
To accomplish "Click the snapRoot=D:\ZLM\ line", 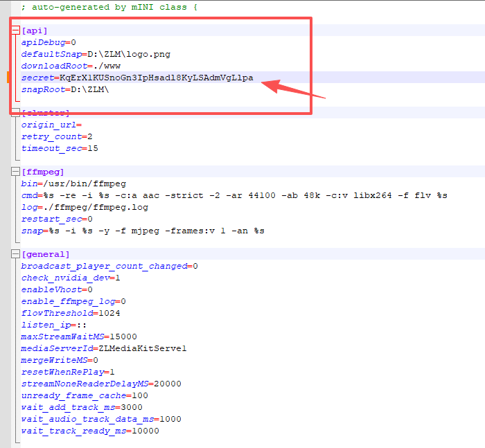I will click(64, 89).
